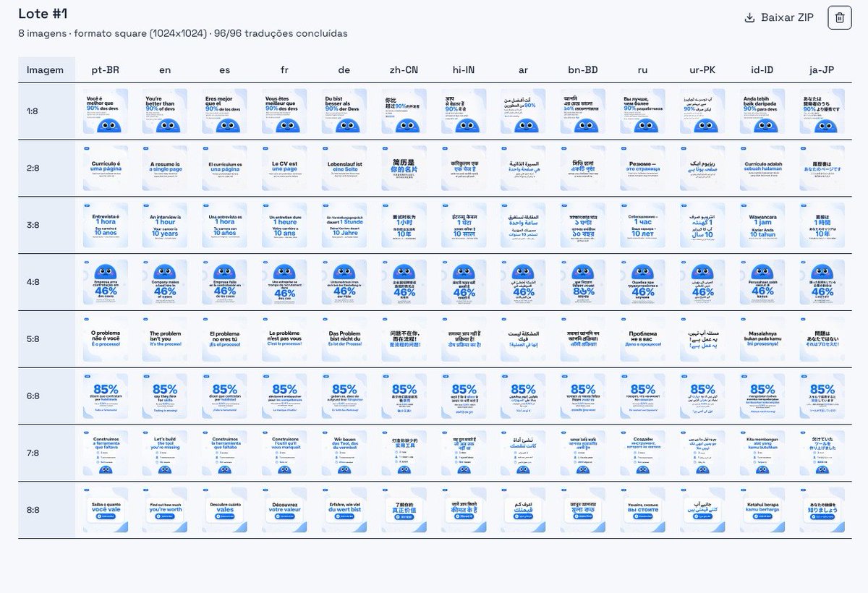
Task: Open the pt-BR thumbnail in row 5:8
Action: point(106,339)
